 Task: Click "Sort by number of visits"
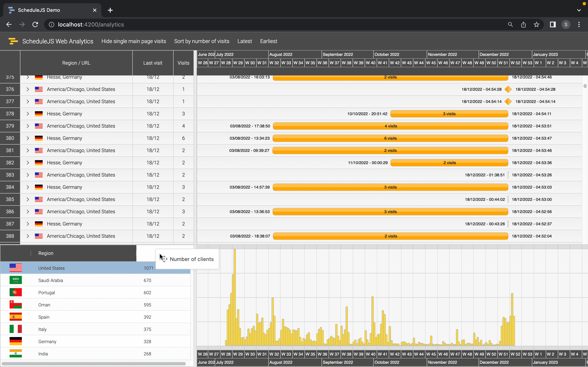coord(202,41)
